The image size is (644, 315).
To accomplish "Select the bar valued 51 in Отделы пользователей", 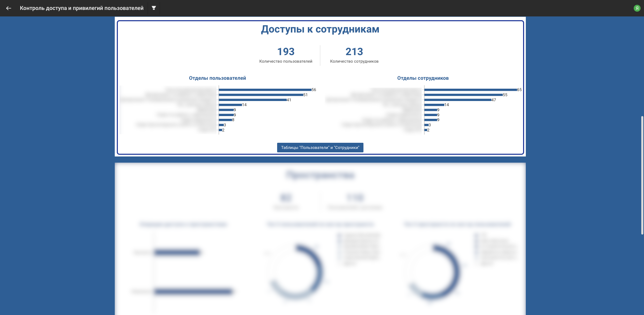I will pyautogui.click(x=261, y=95).
